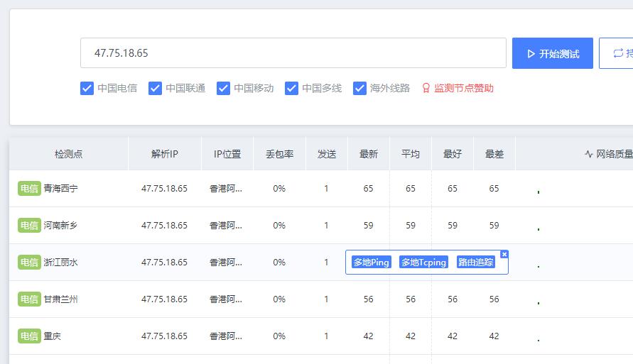Screen dimensions: 633x364
Task: Disable the 海外线路 checkbox
Action: (359, 88)
